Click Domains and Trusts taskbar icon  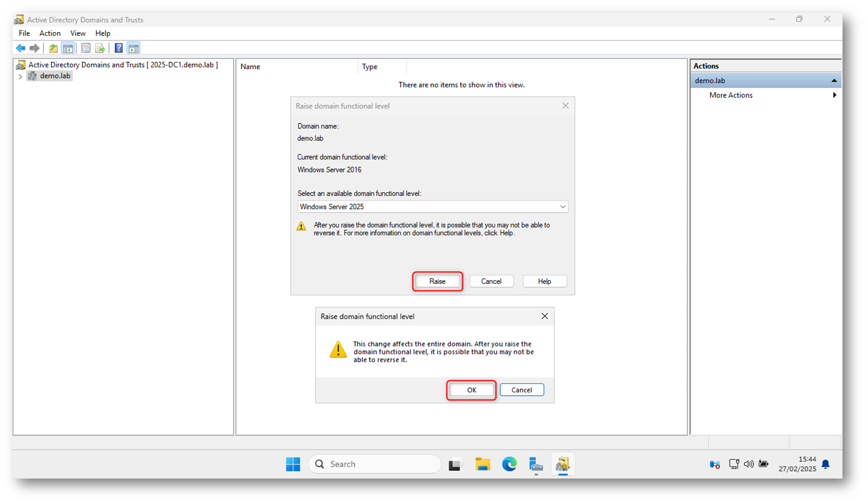click(563, 464)
